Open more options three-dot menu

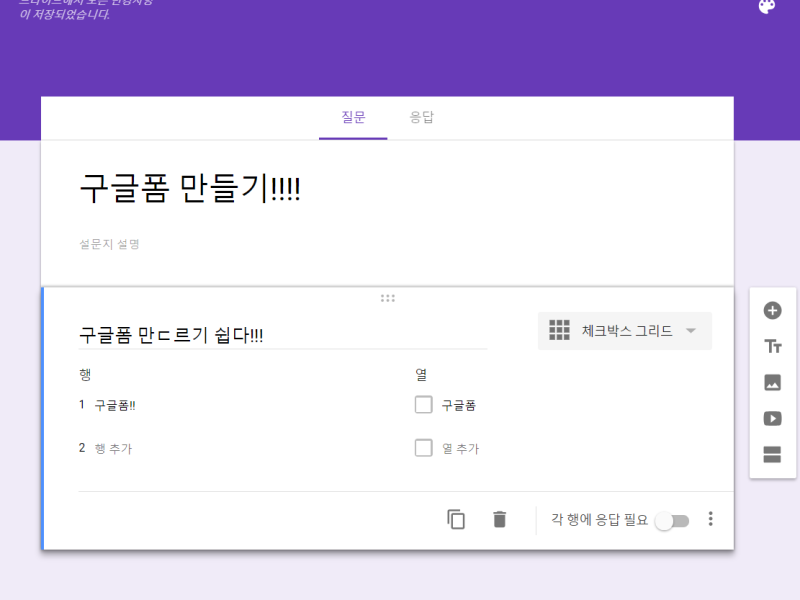tap(710, 519)
